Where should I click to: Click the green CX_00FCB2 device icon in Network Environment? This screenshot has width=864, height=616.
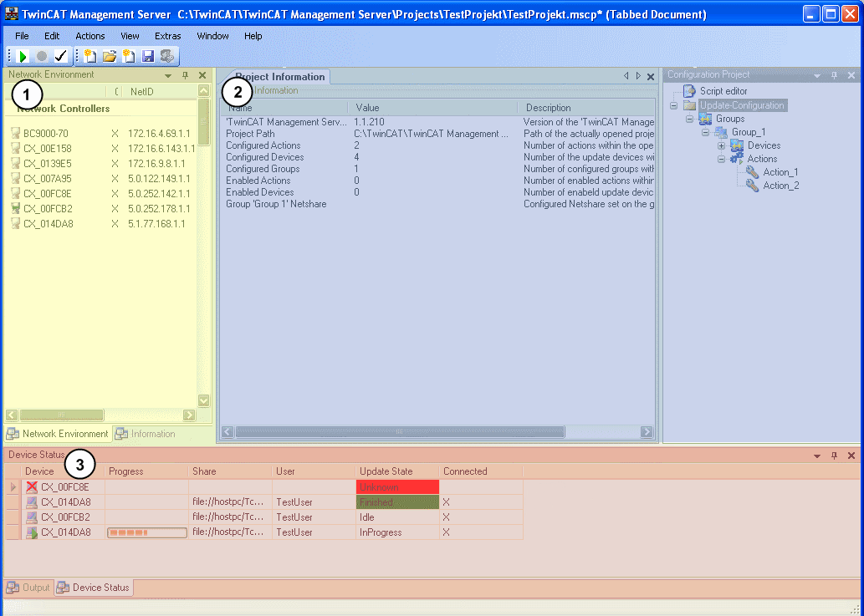pyautogui.click(x=15, y=209)
